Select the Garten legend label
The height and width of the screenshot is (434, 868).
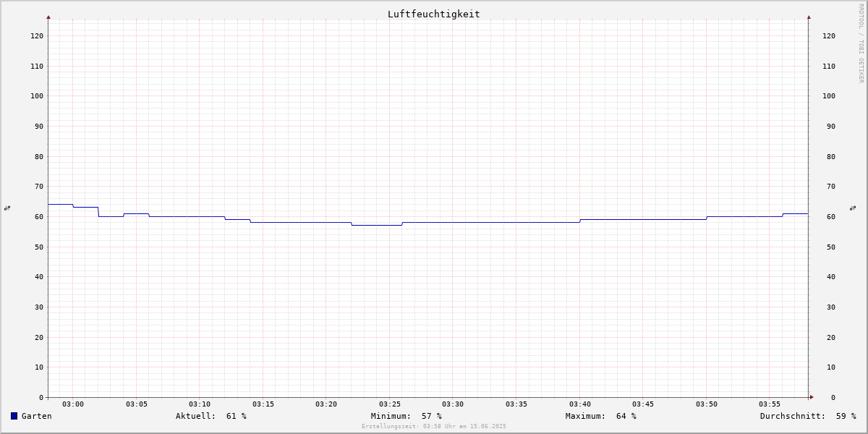coord(37,416)
